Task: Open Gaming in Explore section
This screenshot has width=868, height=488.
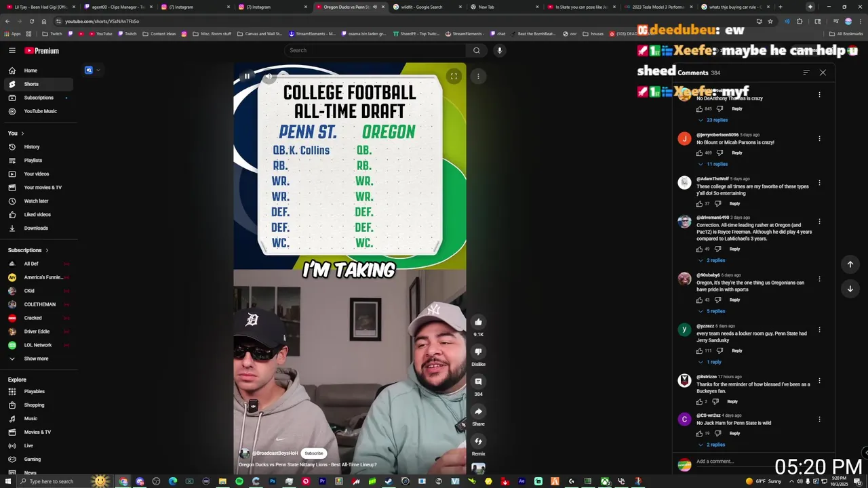Action: tap(38, 459)
